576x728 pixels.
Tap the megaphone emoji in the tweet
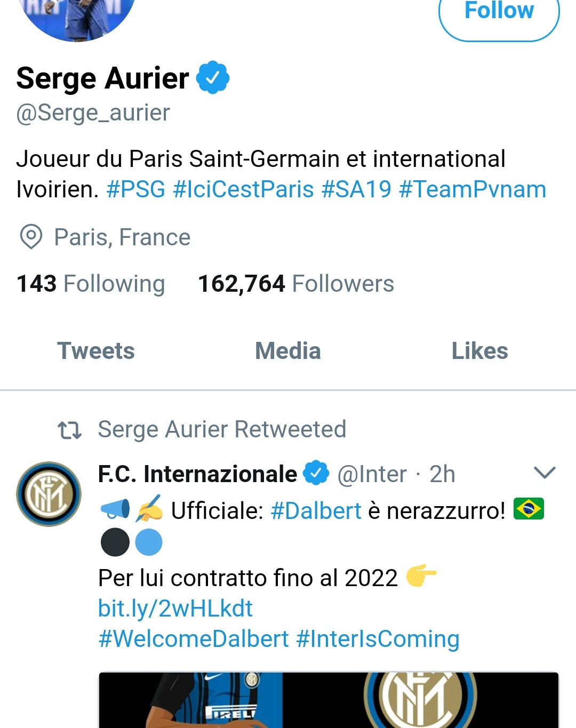tap(115, 509)
